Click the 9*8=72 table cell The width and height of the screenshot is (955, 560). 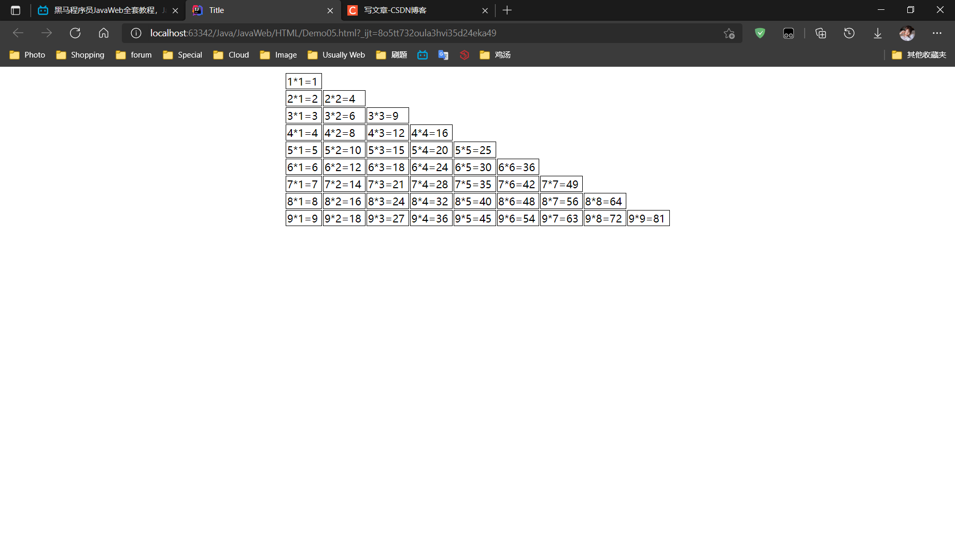(605, 218)
